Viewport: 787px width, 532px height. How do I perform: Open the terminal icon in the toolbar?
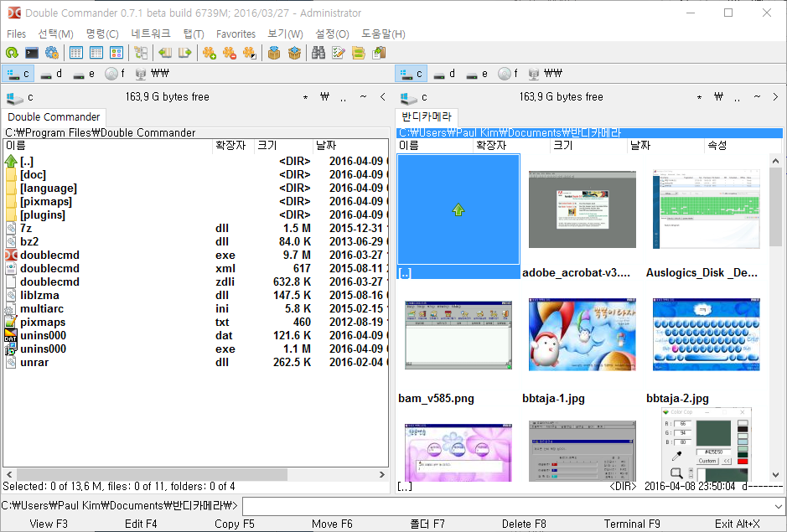32,53
